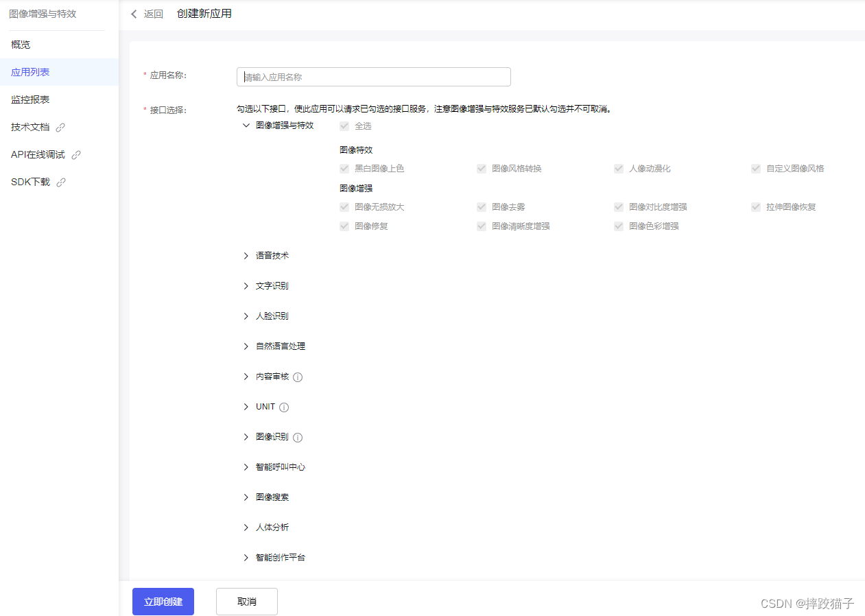Viewport: 865px width, 616px height.
Task: Click the info icon next to 内容审核
Action: (298, 377)
